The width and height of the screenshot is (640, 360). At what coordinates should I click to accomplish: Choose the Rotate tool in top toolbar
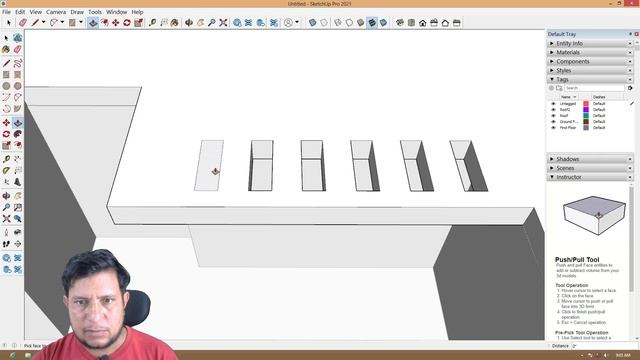pyautogui.click(x=127, y=23)
